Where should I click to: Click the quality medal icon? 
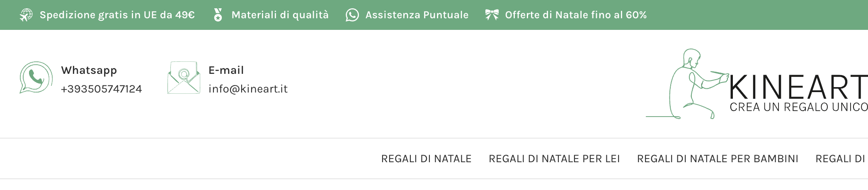point(218,15)
